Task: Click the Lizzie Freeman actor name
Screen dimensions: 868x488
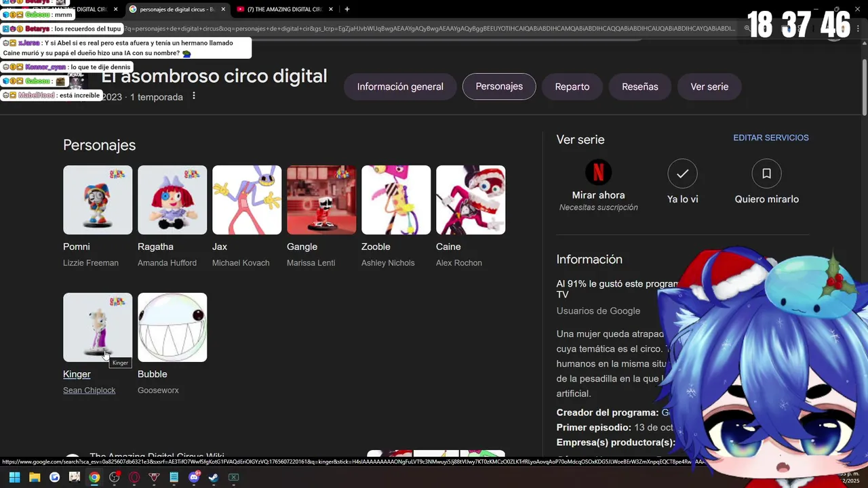Action: 91,263
